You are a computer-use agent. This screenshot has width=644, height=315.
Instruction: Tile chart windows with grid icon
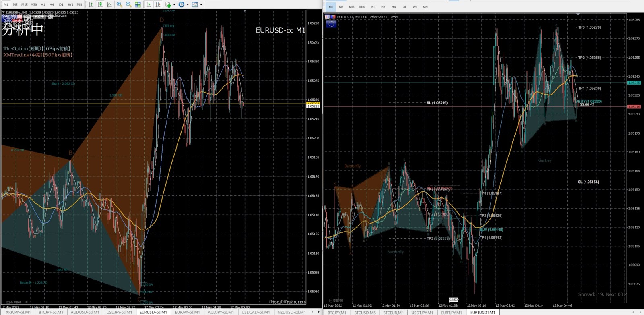138,4
